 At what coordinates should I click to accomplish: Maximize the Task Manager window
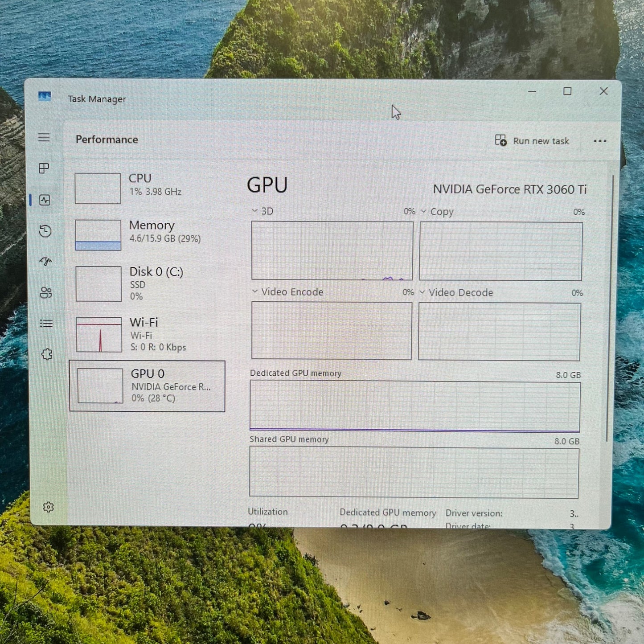[567, 91]
